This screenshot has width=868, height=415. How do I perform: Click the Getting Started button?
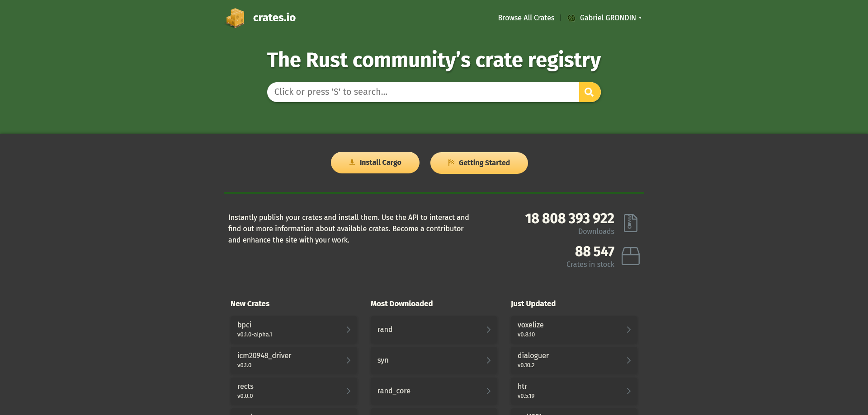tap(479, 163)
